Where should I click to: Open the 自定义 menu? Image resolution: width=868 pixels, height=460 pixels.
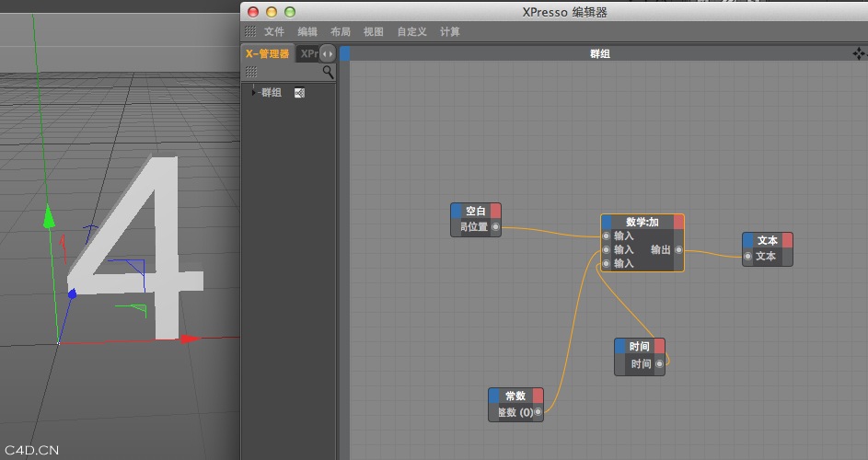point(411,31)
